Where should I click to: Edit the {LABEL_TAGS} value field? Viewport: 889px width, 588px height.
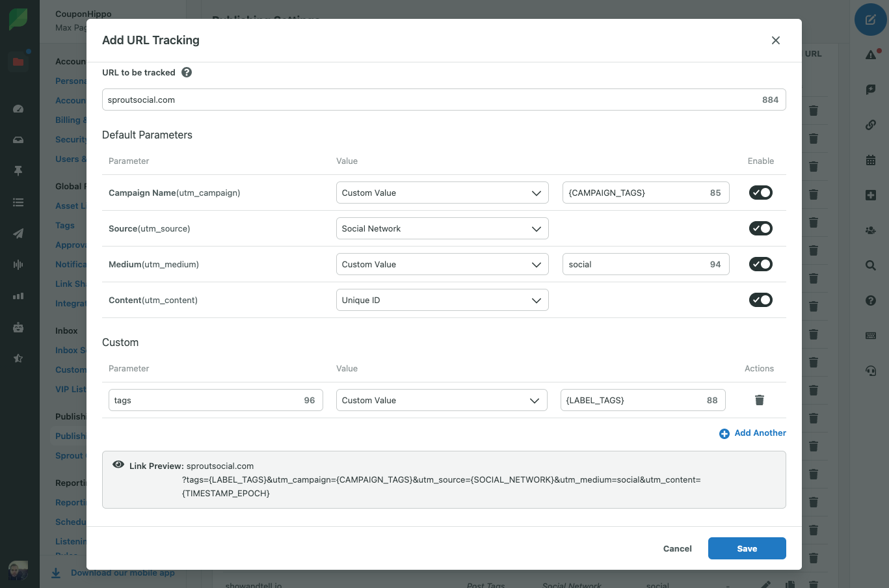pos(643,400)
